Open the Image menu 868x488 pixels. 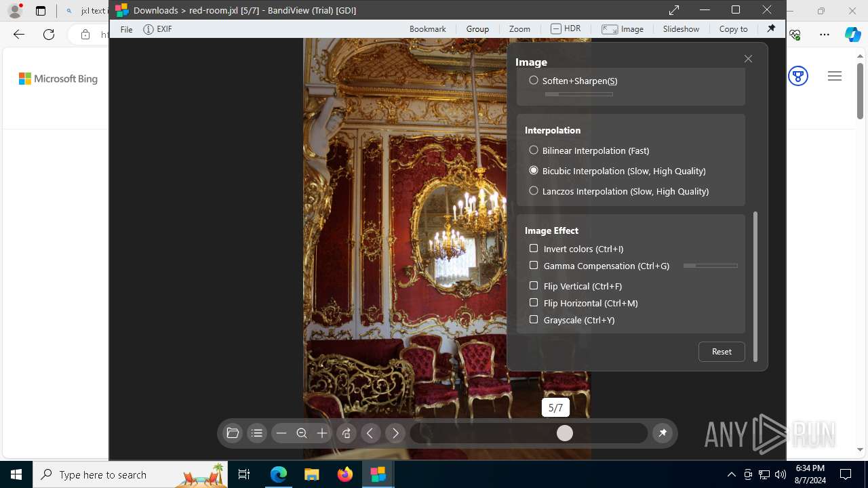click(x=623, y=29)
